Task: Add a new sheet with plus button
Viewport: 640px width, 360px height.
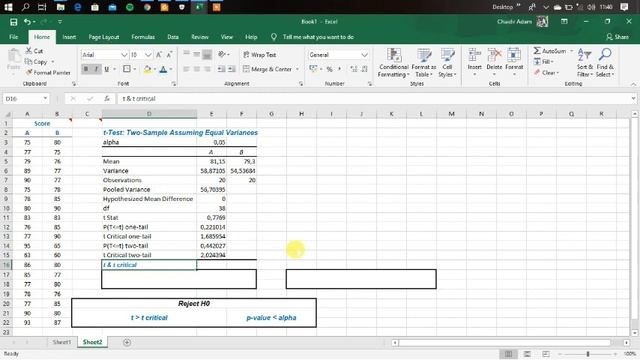Action: (127, 342)
